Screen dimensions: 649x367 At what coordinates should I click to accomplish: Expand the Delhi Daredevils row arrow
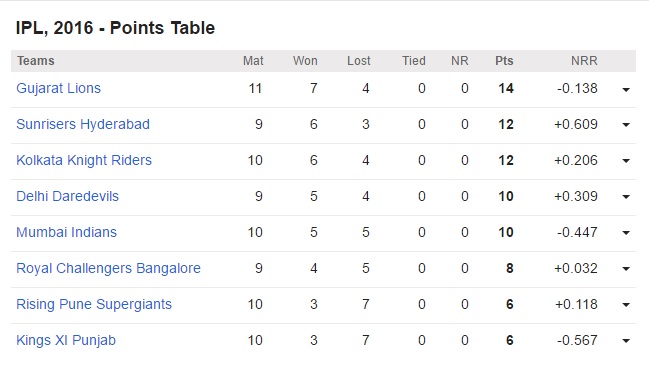coord(626,197)
